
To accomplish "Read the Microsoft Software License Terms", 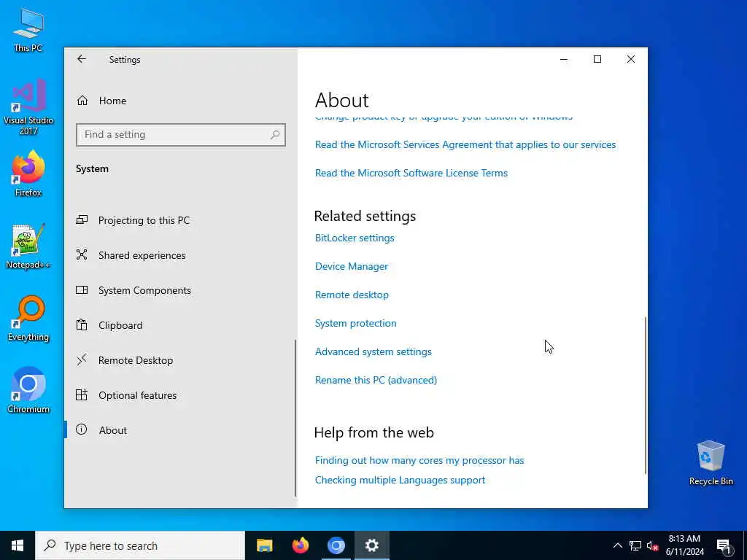I will [x=411, y=173].
